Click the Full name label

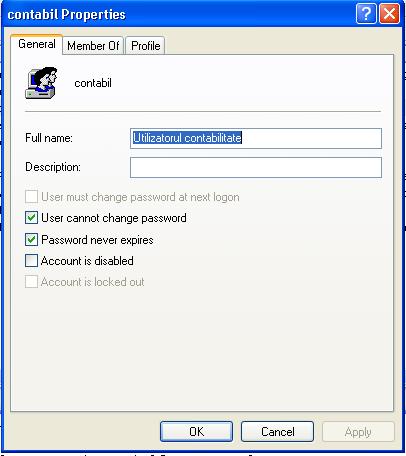(x=49, y=138)
